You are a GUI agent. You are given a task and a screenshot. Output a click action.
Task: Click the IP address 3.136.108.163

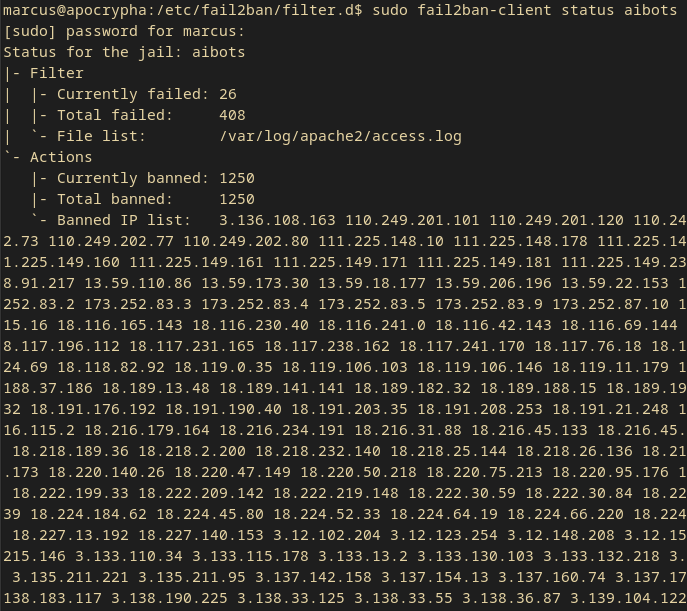pyautogui.click(x=277, y=220)
